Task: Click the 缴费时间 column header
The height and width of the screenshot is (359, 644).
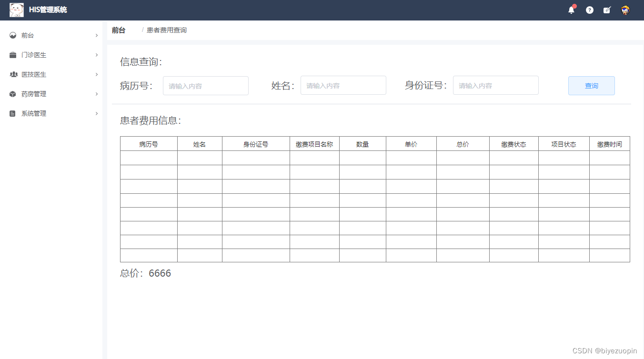Action: click(x=610, y=144)
